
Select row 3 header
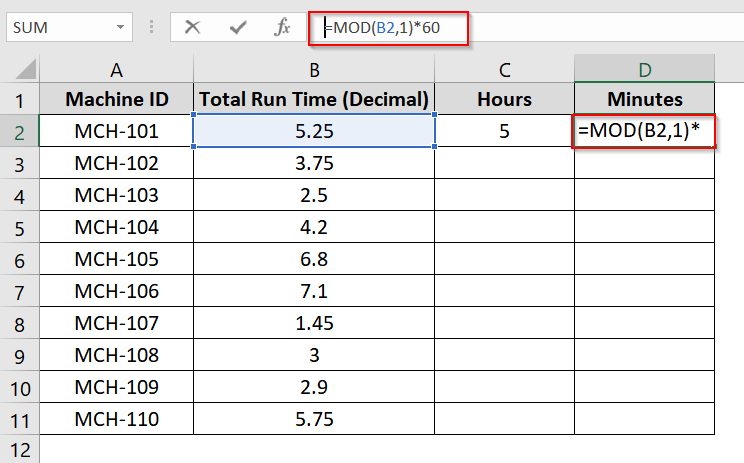click(x=19, y=164)
